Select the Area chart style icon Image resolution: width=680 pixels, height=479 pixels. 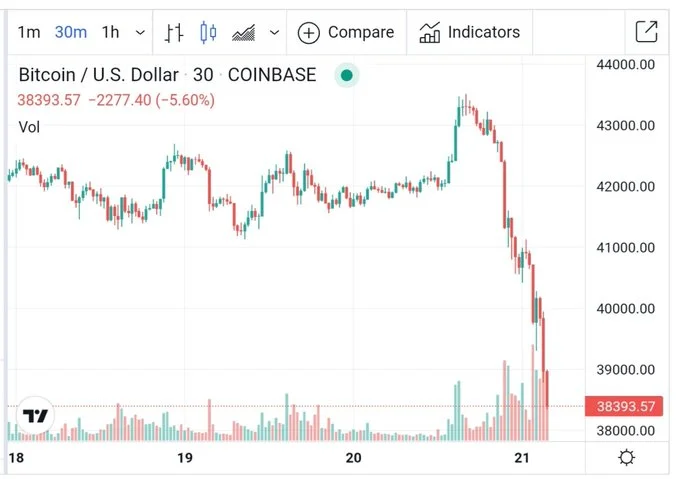pyautogui.click(x=243, y=32)
